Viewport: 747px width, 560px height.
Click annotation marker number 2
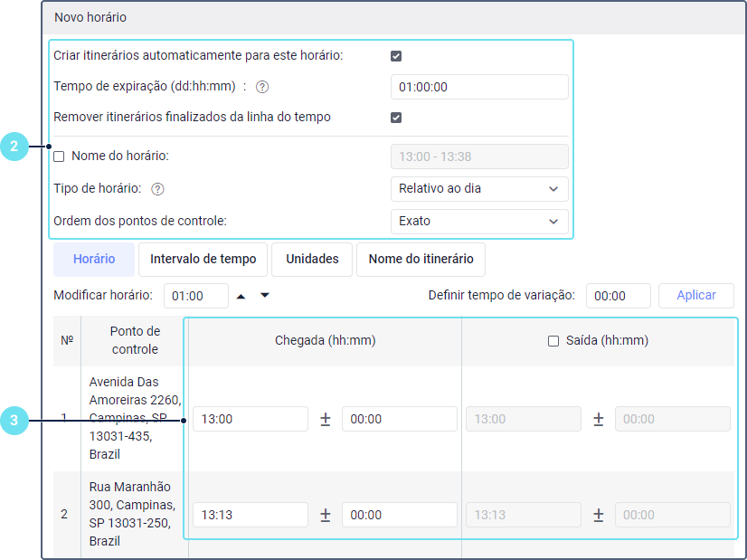(x=14, y=147)
